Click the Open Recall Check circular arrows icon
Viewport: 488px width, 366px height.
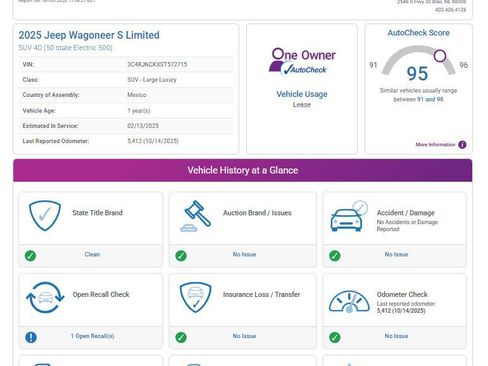coord(45,297)
